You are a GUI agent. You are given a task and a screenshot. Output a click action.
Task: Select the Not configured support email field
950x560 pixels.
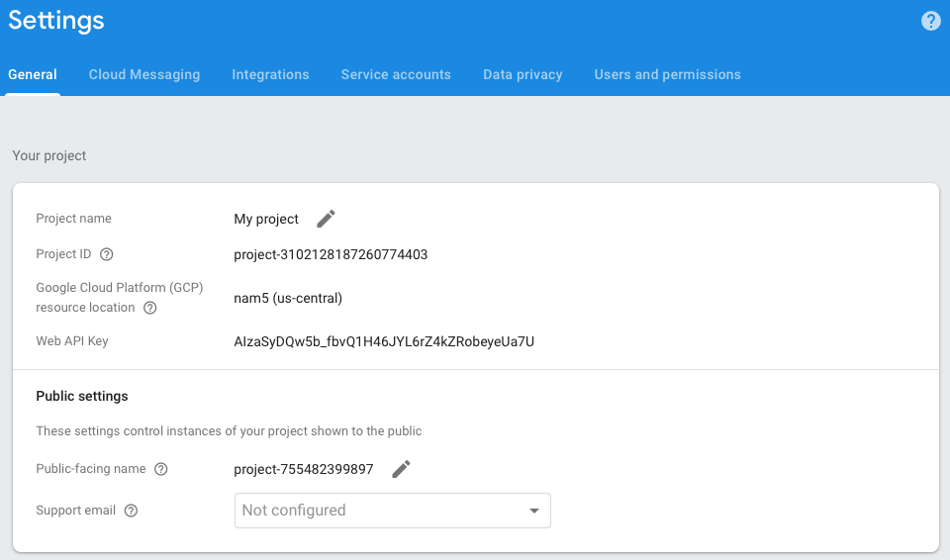[x=393, y=511]
